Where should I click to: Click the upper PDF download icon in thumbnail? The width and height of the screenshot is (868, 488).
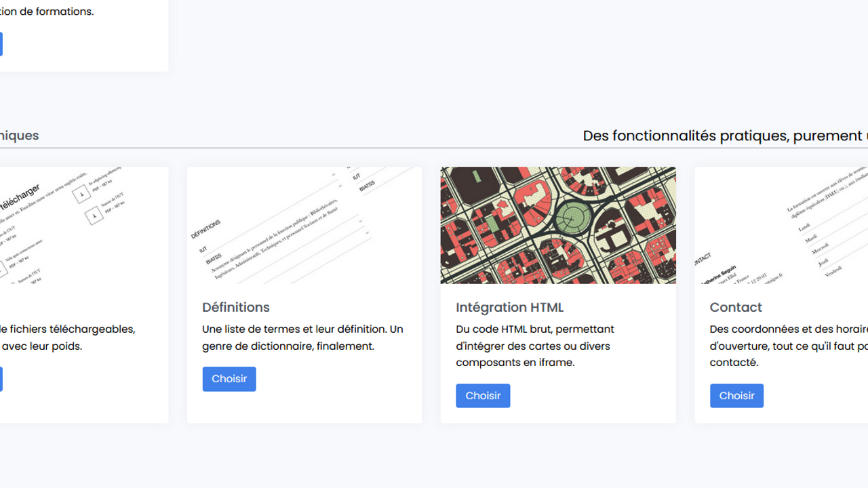[82, 195]
